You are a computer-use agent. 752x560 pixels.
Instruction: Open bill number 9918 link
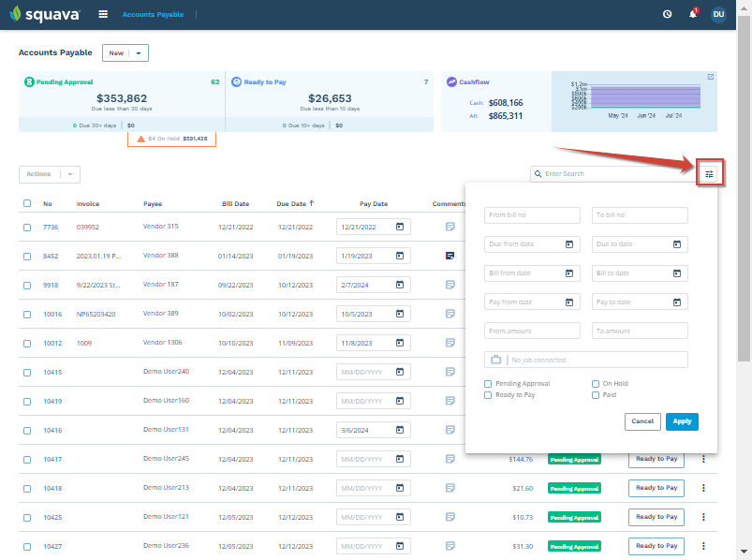[51, 286]
